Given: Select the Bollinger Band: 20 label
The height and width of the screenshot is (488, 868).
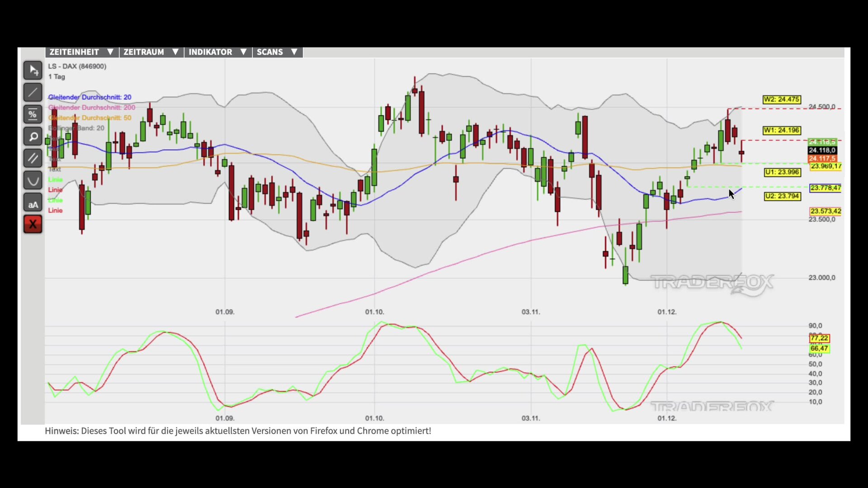Looking at the screenshot, I should pyautogui.click(x=77, y=128).
